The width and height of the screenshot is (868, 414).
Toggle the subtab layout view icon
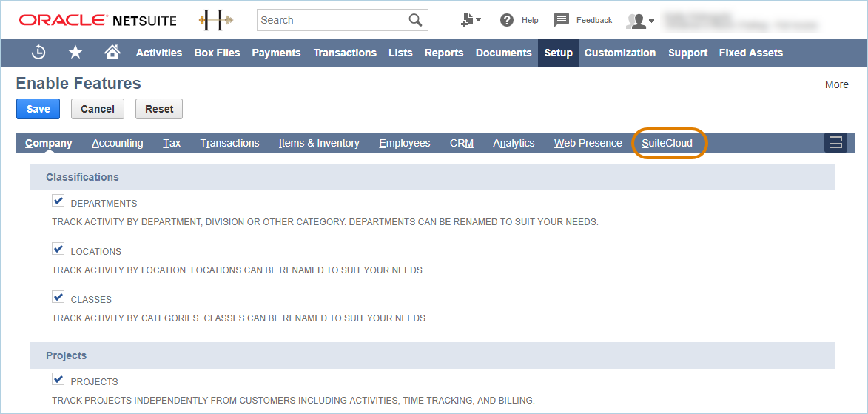836,142
